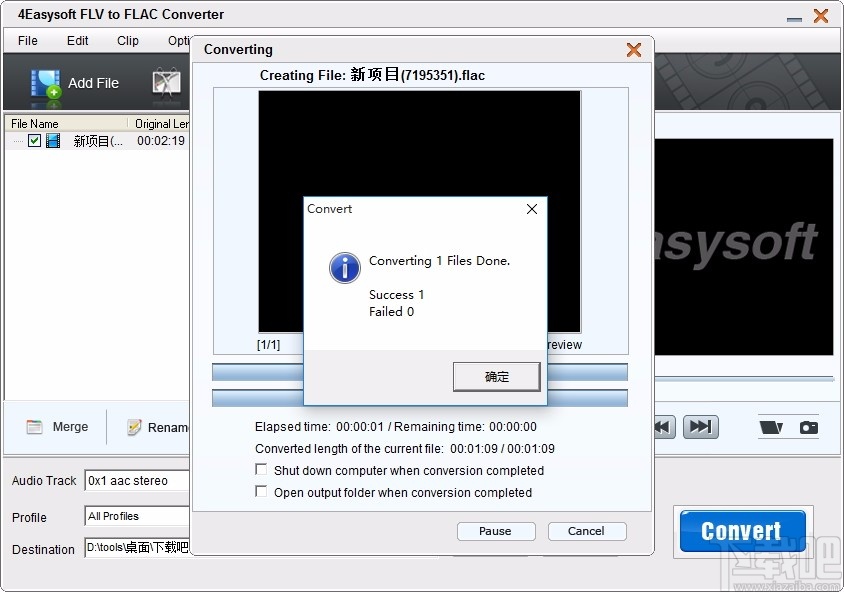The image size is (844, 592).
Task: Enable shut down computer when conversion completed
Action: (x=261, y=470)
